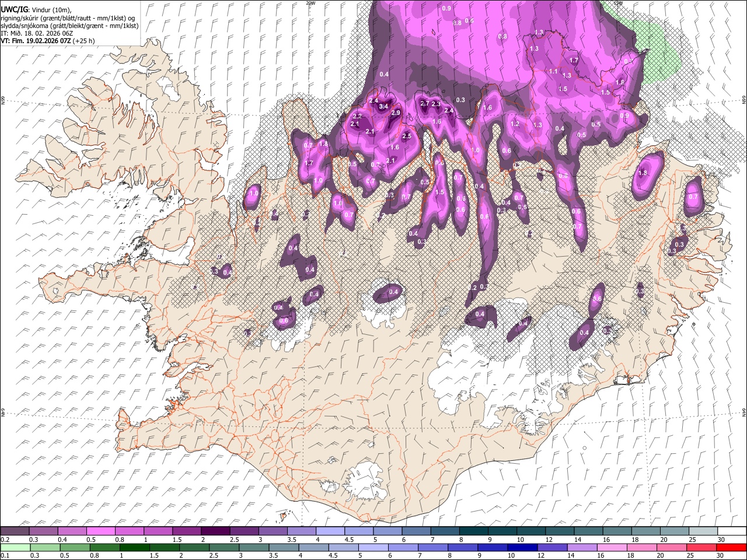This screenshot has height=560, width=747.
Task: Click the pale grey 25–30 swatch in upper legend row
Action: 703,531
